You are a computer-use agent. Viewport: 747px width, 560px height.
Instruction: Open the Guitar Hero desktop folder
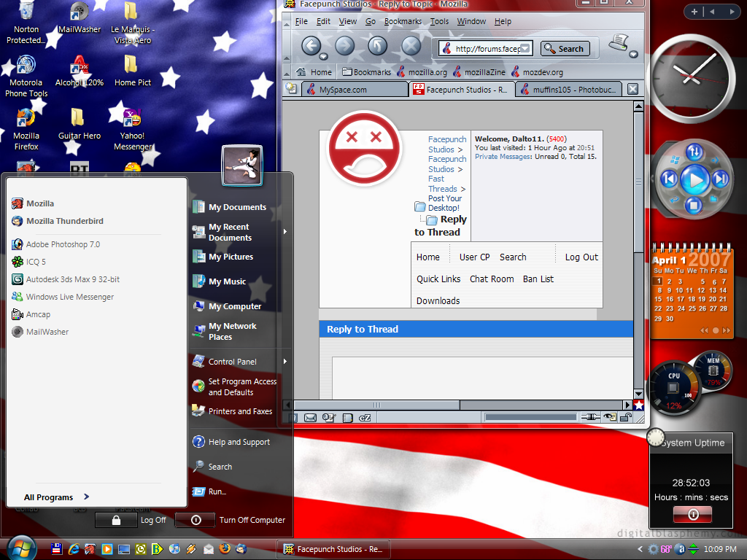pyautogui.click(x=79, y=124)
